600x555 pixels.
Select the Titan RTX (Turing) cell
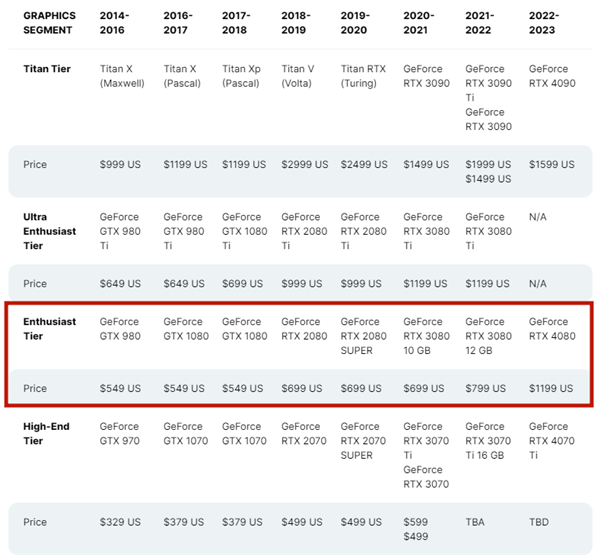coord(363,76)
